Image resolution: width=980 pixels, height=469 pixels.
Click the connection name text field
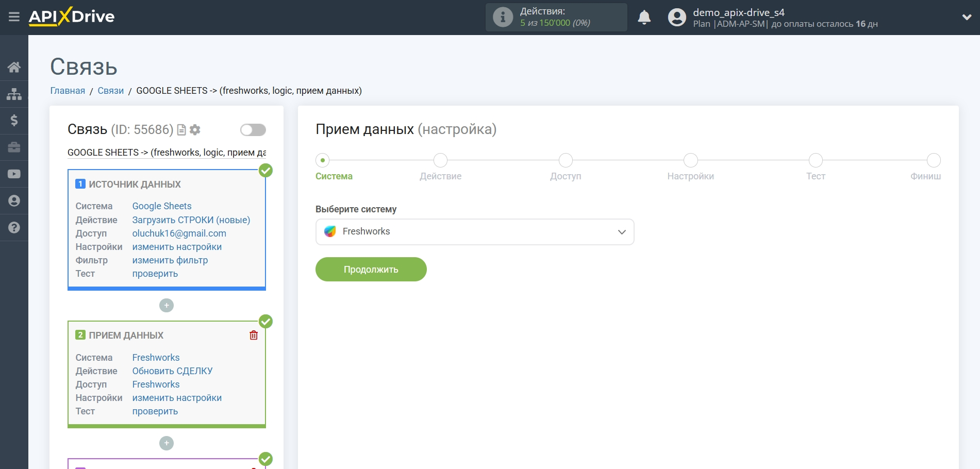(167, 153)
